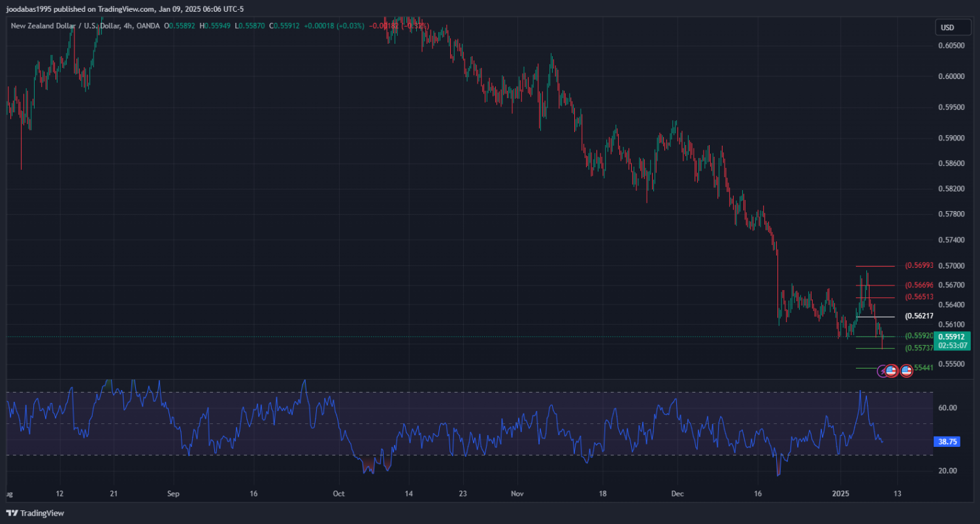980x524 pixels.
Task: Click the joodabas1995 publisher name
Action: (28, 9)
